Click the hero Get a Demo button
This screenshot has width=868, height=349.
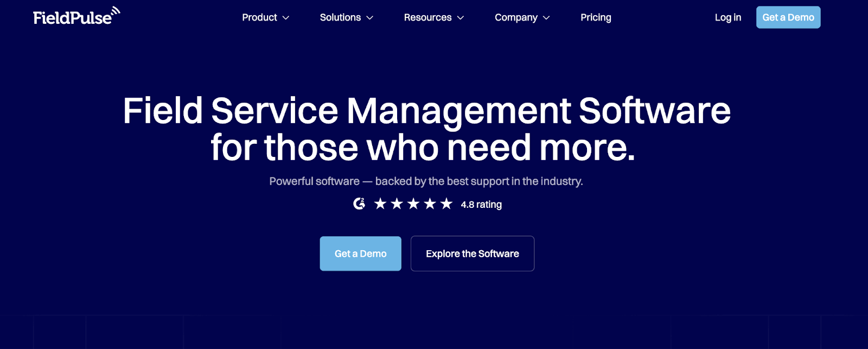361,253
